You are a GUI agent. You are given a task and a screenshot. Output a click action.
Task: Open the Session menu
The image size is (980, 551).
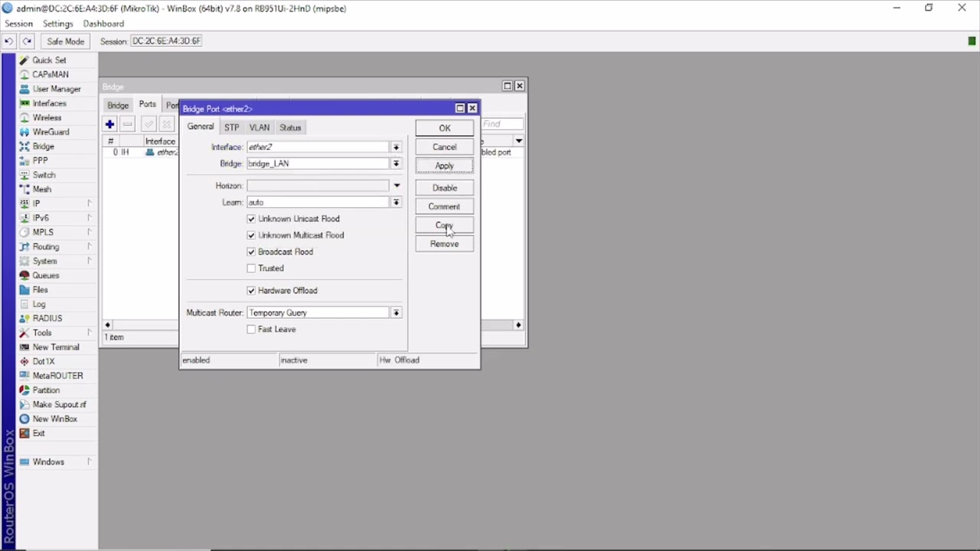[18, 24]
